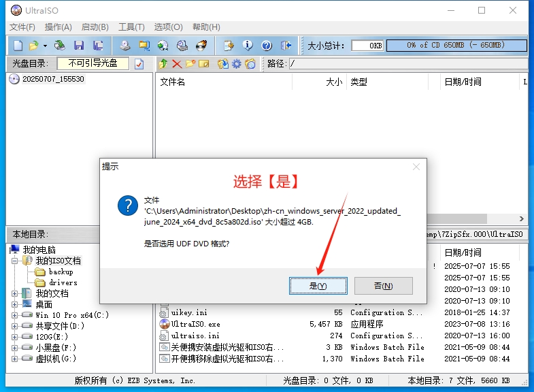Image resolution: width=534 pixels, height=392 pixels.
Task: Expand the 桌面 tree node
Action: pyautogui.click(x=15, y=304)
